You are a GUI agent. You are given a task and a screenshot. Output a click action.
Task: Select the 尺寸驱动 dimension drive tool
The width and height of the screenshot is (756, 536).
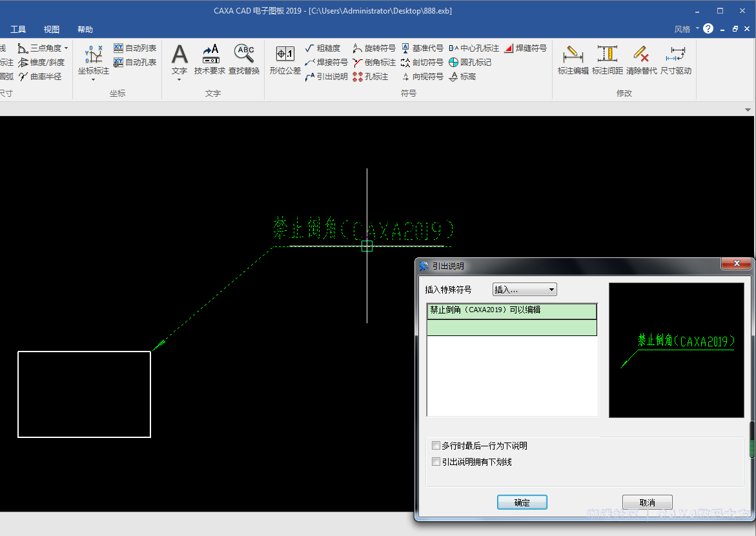point(676,56)
